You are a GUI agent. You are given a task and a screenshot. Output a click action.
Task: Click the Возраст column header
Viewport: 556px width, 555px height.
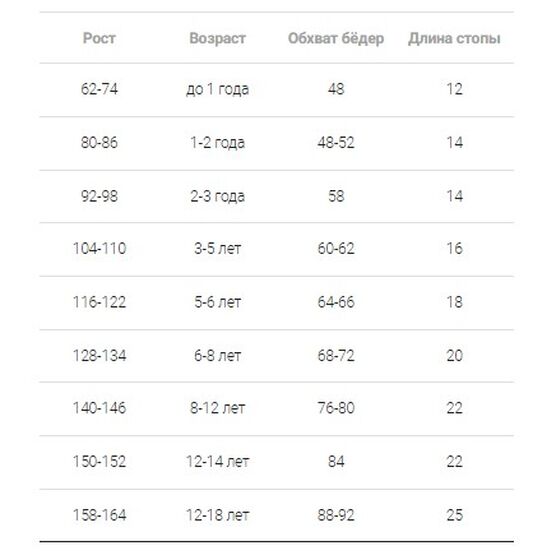coord(217,38)
